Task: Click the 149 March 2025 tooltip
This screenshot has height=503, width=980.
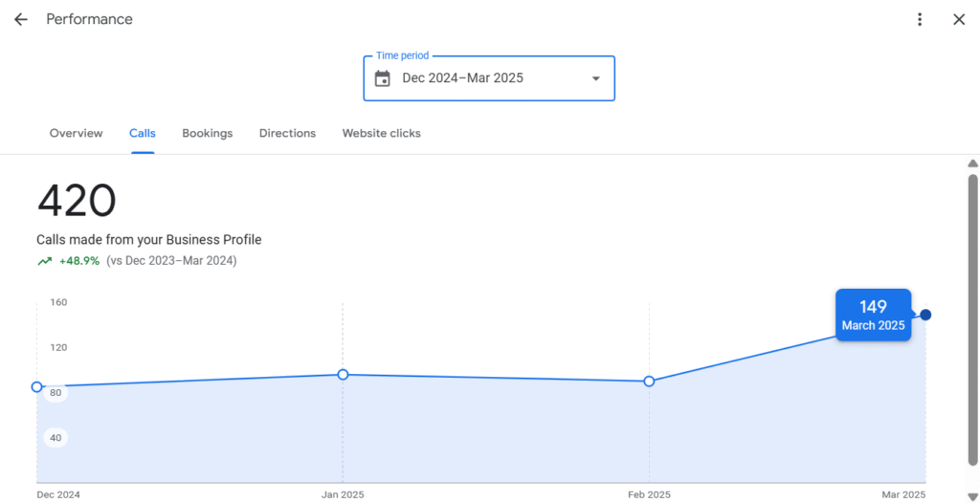Action: pyautogui.click(x=873, y=315)
